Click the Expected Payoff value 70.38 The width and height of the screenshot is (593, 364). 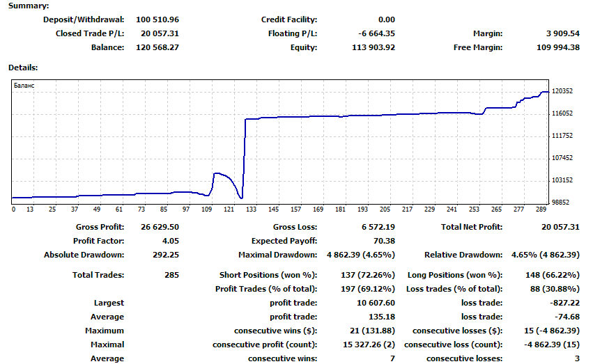pos(384,241)
